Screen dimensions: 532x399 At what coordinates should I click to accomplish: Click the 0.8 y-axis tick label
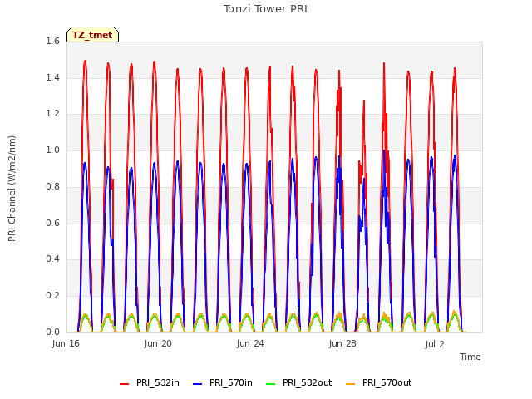point(52,186)
